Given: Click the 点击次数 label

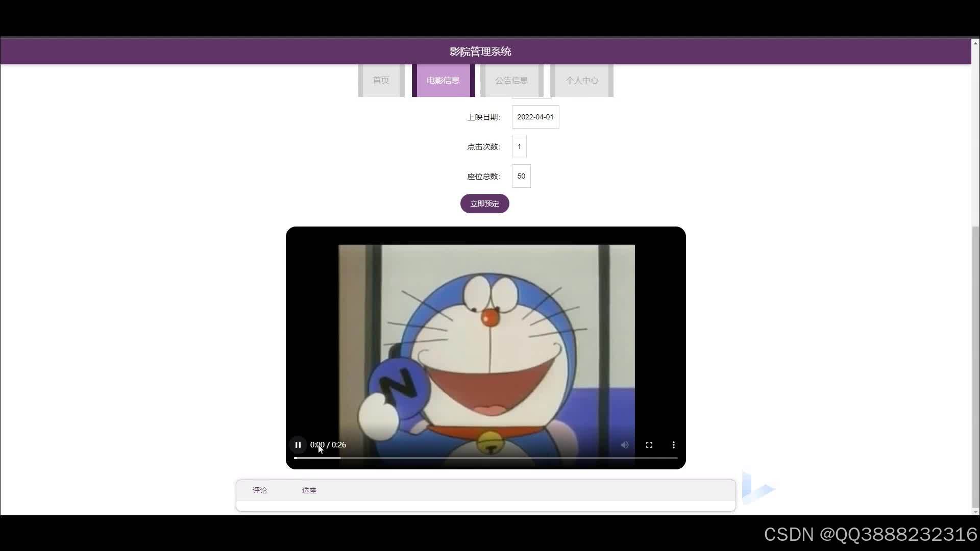Looking at the screenshot, I should coord(484,147).
